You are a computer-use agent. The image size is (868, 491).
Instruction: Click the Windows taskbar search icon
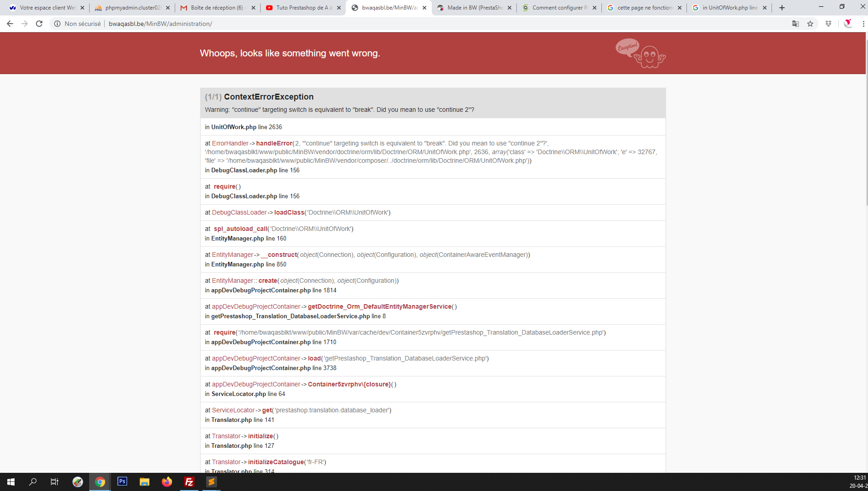click(x=33, y=482)
